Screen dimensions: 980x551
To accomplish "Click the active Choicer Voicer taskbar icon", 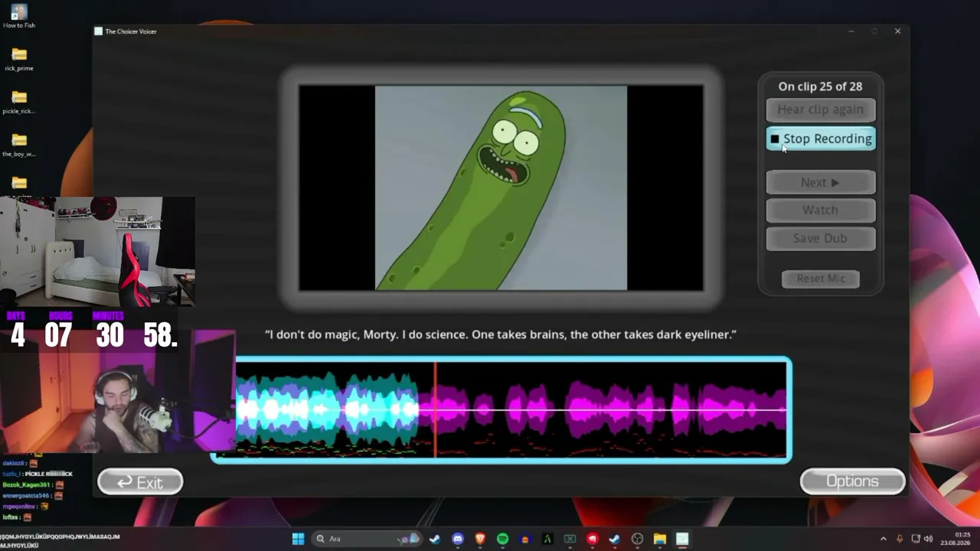I will 681,539.
